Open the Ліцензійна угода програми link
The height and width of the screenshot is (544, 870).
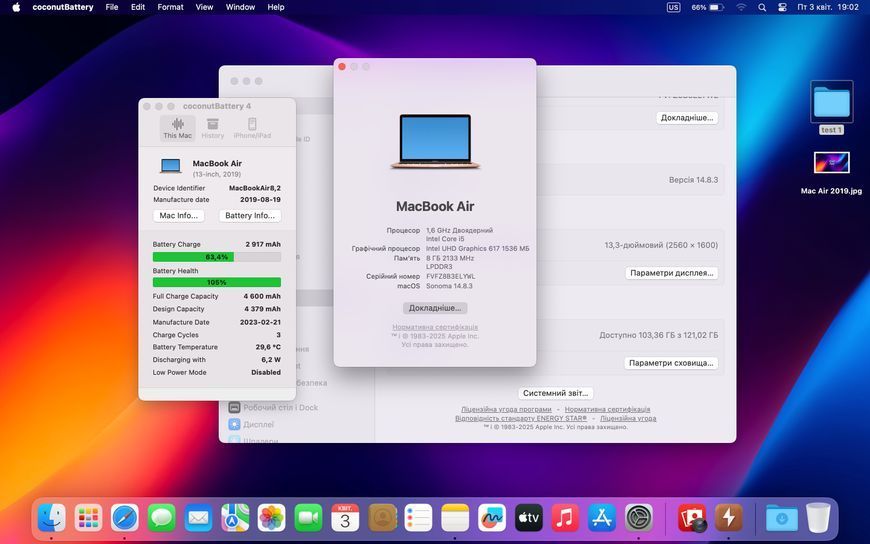(506, 409)
